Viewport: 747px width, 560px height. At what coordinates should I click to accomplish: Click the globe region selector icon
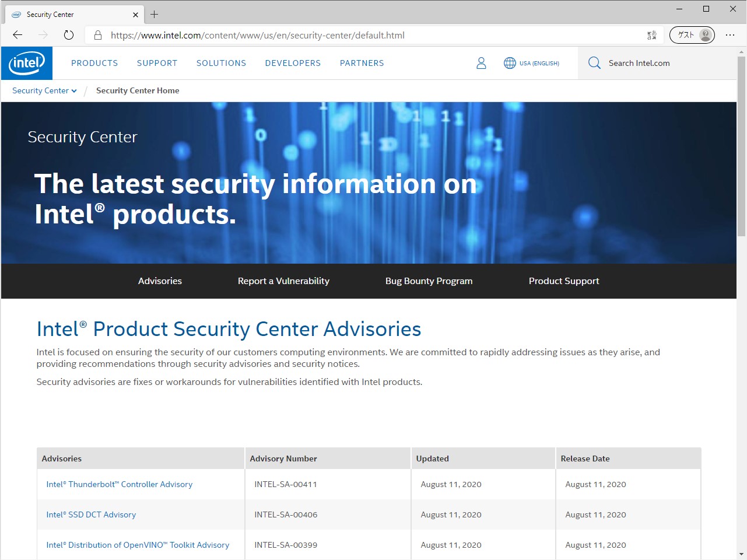510,63
